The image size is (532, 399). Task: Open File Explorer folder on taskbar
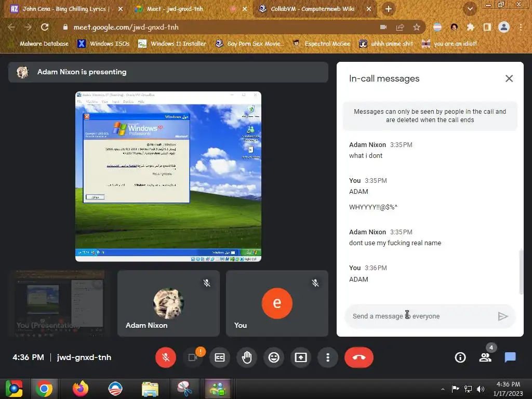pyautogui.click(x=150, y=389)
